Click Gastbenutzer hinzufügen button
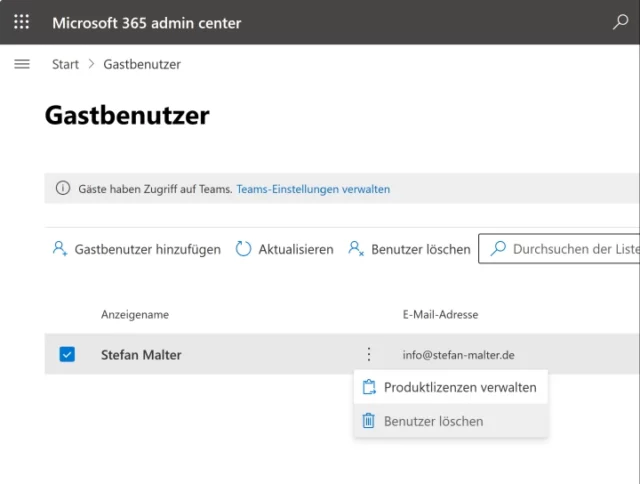The image size is (640, 484). (x=137, y=249)
